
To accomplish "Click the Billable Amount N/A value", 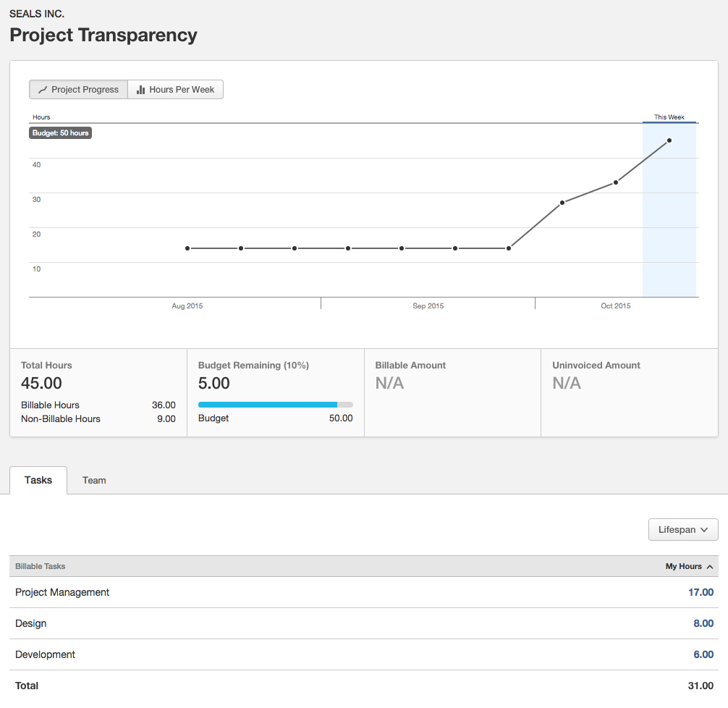I will point(389,383).
